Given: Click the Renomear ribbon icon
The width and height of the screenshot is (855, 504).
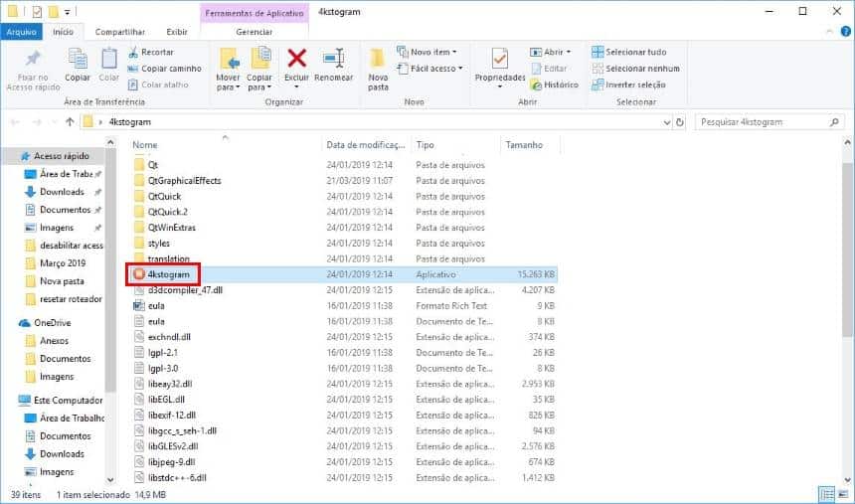Looking at the screenshot, I should (x=333, y=58).
